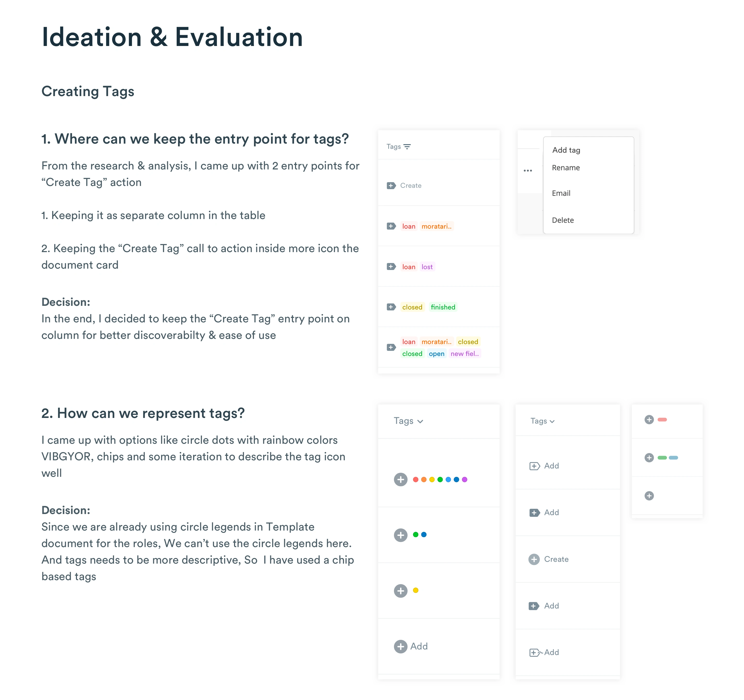Screen dimensions: 744x700
Task: Click the tag-plus icon next to Create
Action: (x=391, y=185)
